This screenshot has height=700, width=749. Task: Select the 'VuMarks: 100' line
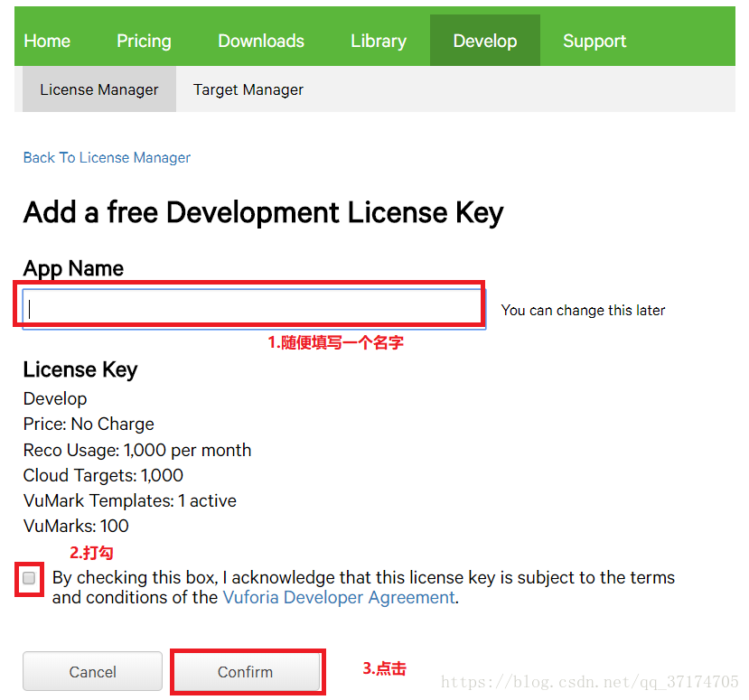76,527
